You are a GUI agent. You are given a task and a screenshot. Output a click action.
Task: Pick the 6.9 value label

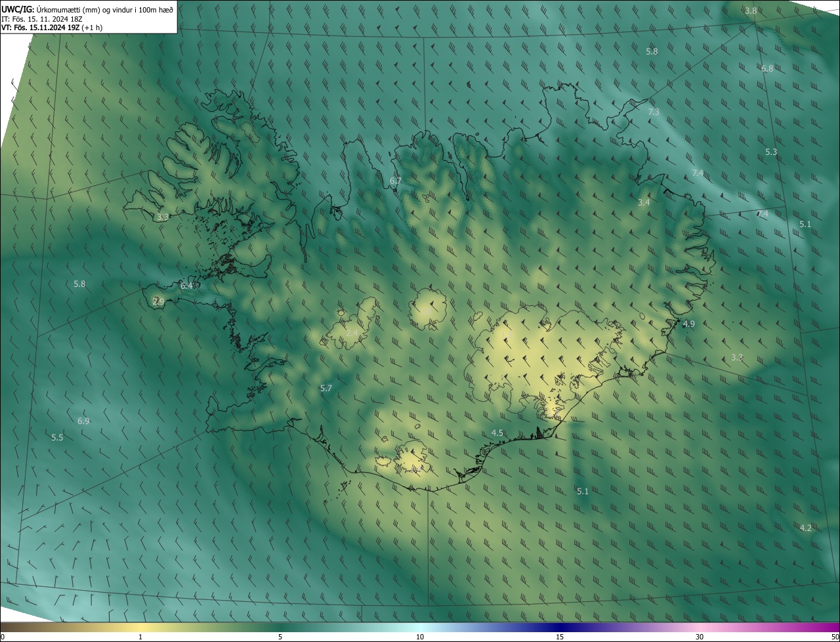pyautogui.click(x=83, y=421)
